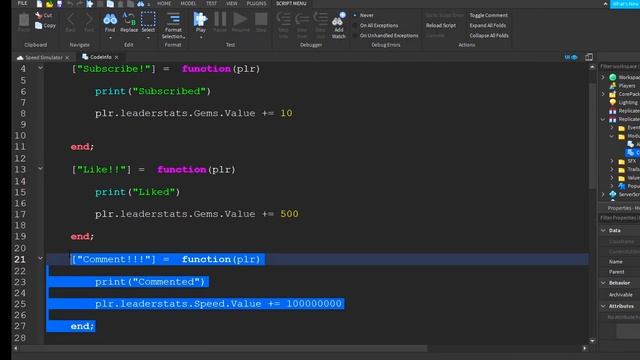The width and height of the screenshot is (640, 360).
Task: Click the undo arrow in quick access bar
Action: click(x=70, y=4)
